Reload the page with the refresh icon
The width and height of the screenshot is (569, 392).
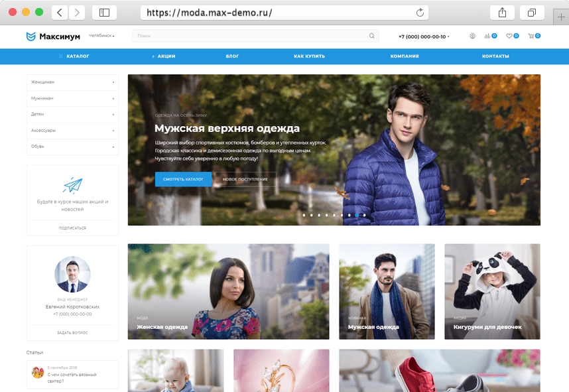tap(420, 13)
